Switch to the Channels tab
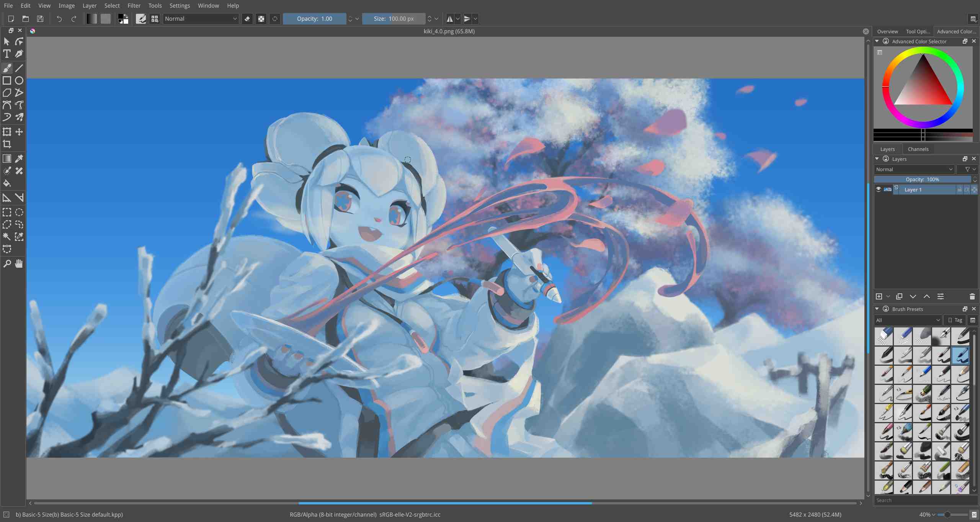 [918, 149]
